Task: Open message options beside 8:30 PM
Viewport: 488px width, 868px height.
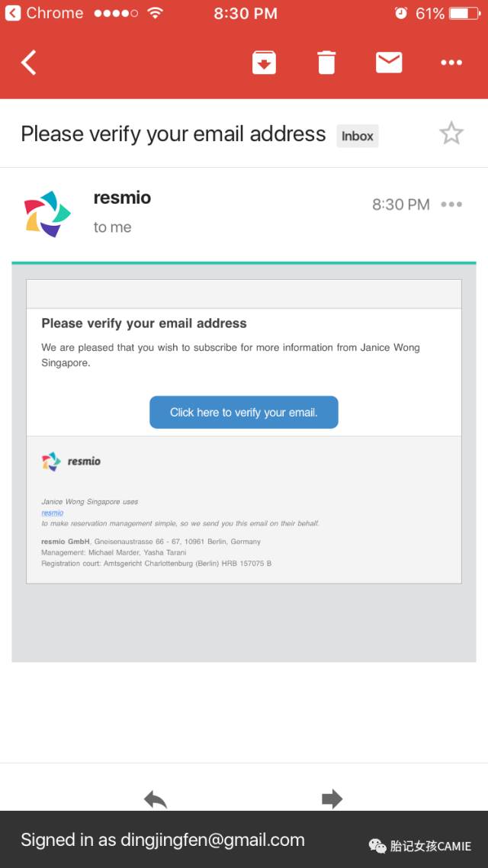Action: click(x=451, y=204)
